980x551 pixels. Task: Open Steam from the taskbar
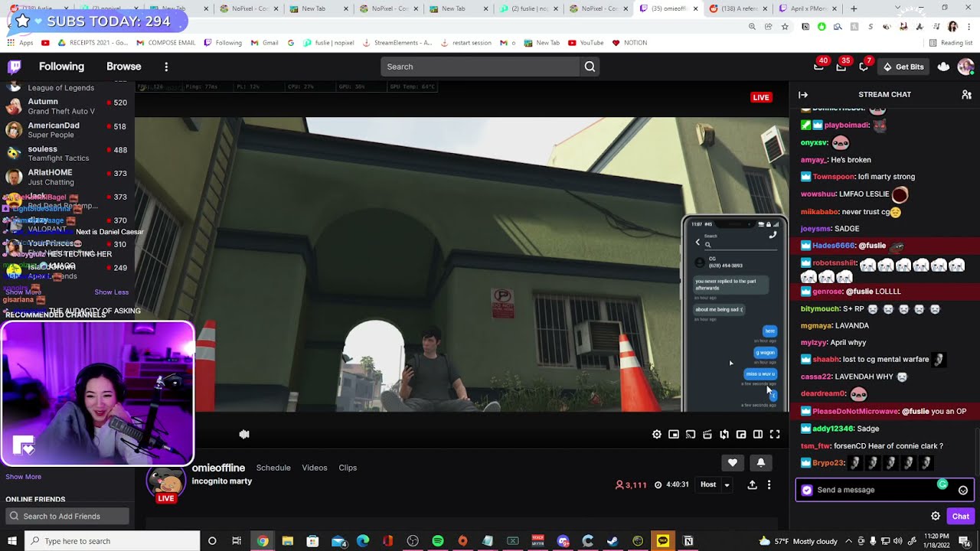(x=612, y=541)
